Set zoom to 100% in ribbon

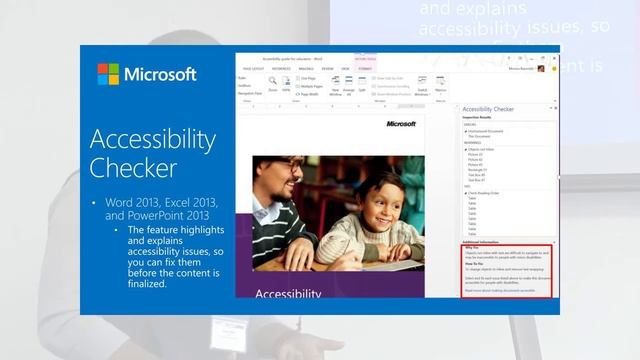(286, 83)
